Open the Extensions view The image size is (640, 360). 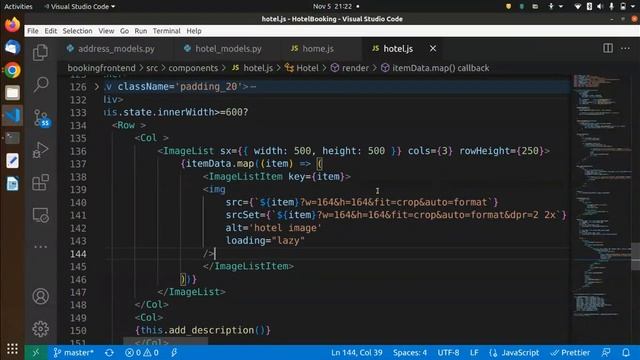40,182
